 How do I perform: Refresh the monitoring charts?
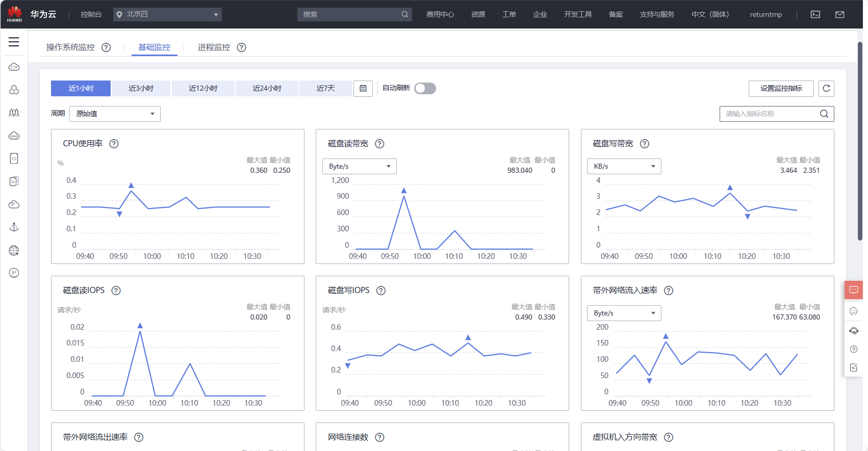826,88
